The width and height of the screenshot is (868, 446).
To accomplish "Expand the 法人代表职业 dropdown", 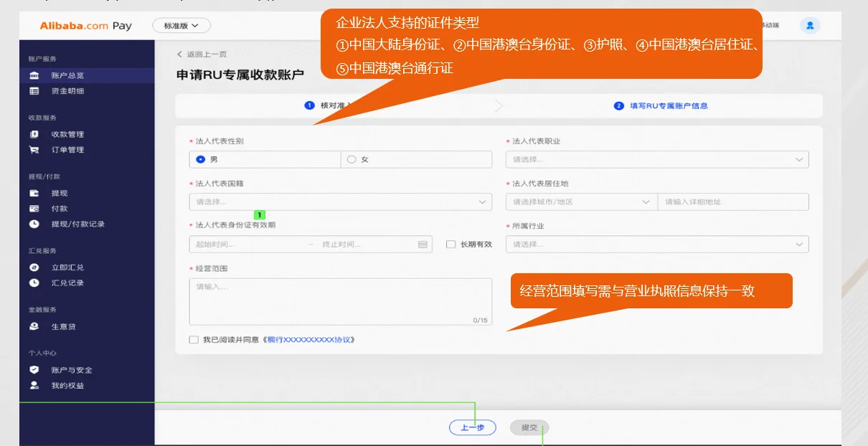I will pos(656,159).
